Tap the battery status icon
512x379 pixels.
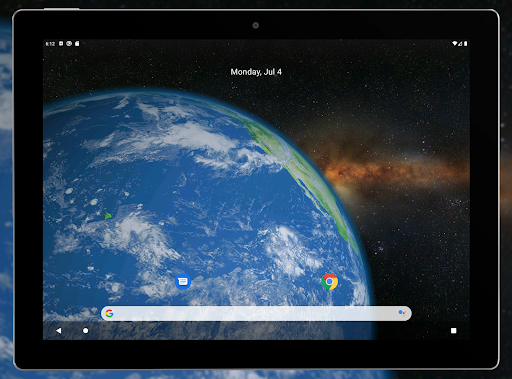click(x=465, y=43)
